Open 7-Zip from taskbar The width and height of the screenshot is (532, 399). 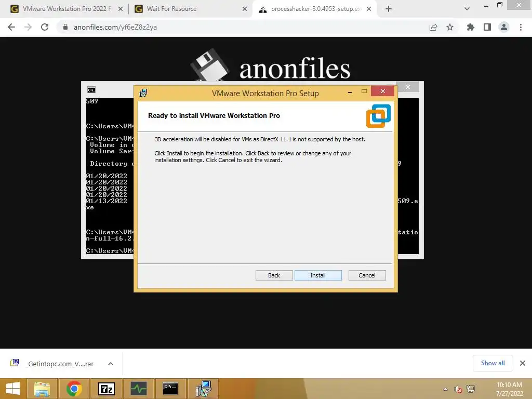coord(106,389)
